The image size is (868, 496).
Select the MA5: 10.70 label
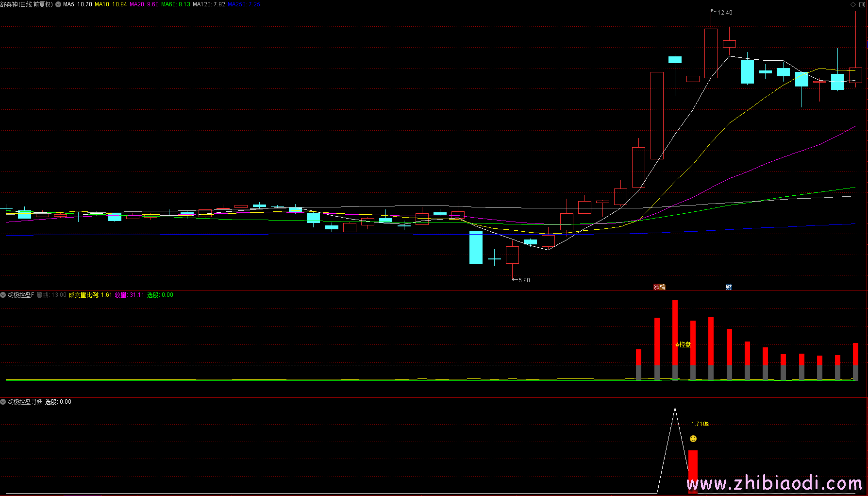click(78, 4)
